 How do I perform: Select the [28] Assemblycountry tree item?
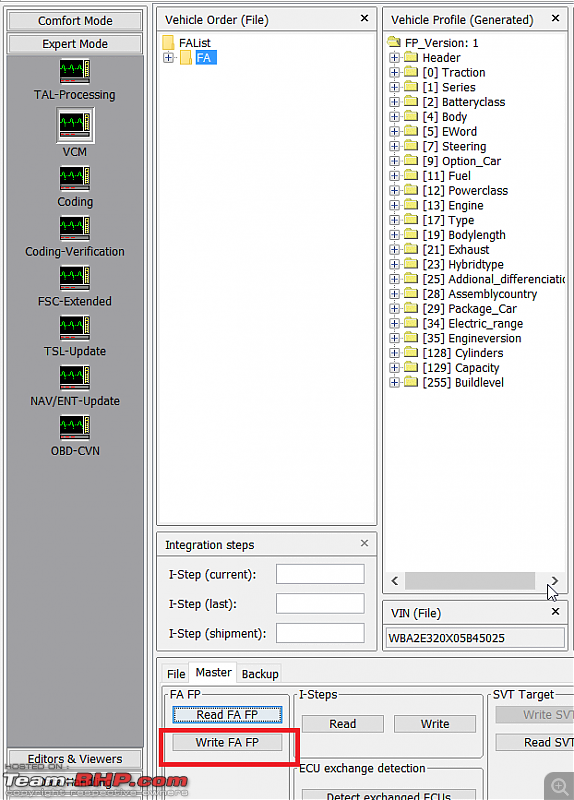click(x=480, y=294)
